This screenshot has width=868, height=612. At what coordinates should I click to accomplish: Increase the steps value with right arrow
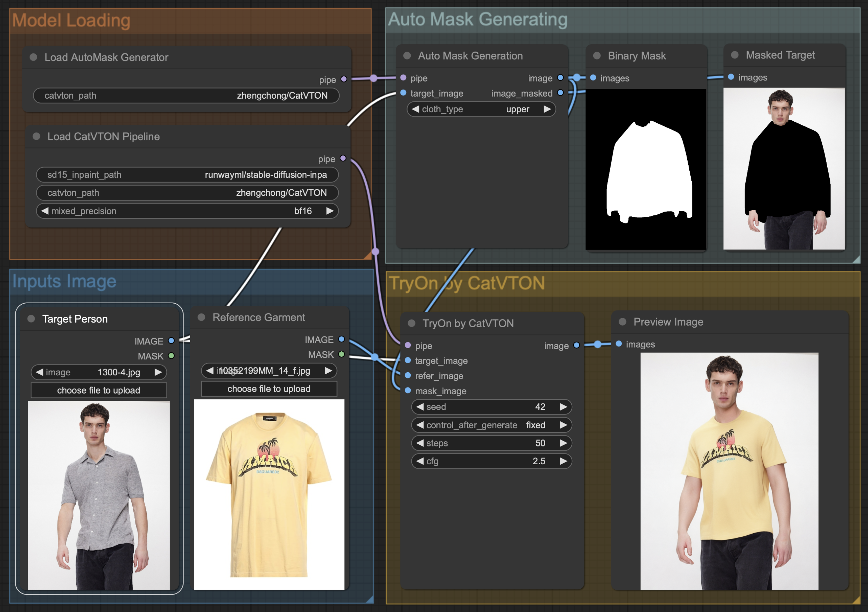pos(563,443)
